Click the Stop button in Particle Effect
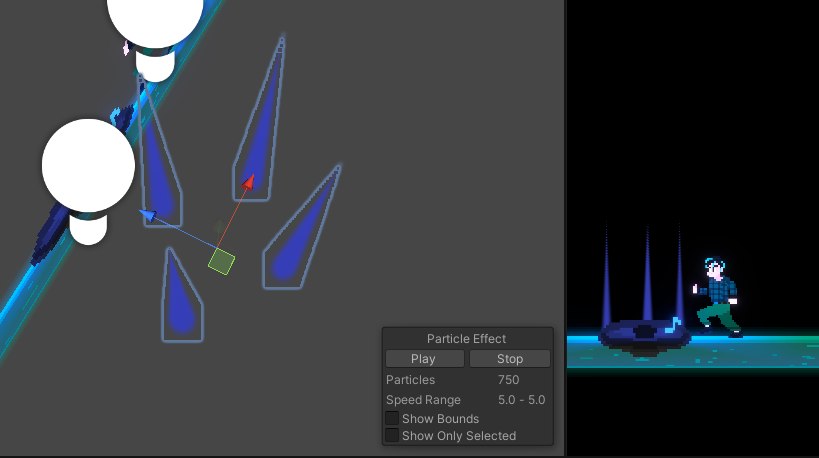819x458 pixels. click(x=510, y=359)
